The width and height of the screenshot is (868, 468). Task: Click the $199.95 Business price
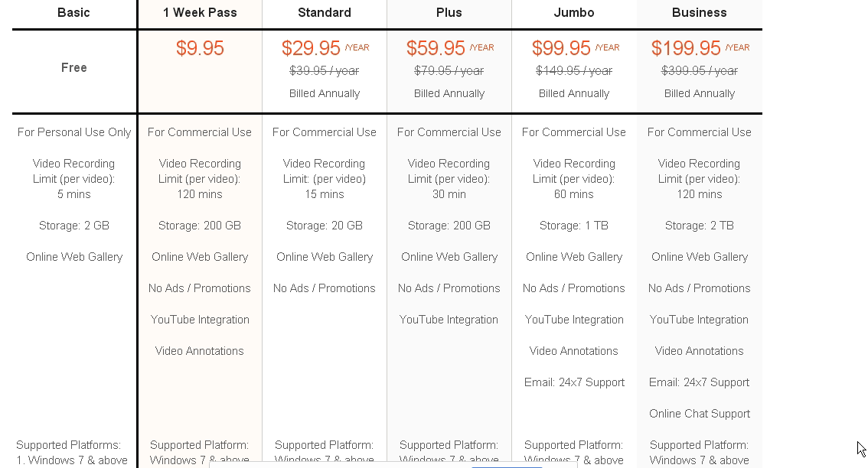[686, 48]
